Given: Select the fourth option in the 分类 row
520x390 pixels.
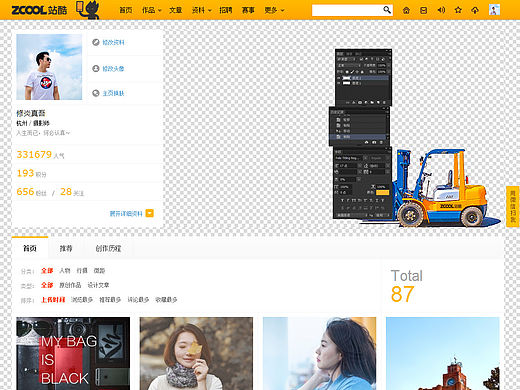Looking at the screenshot, I should coord(99,271).
